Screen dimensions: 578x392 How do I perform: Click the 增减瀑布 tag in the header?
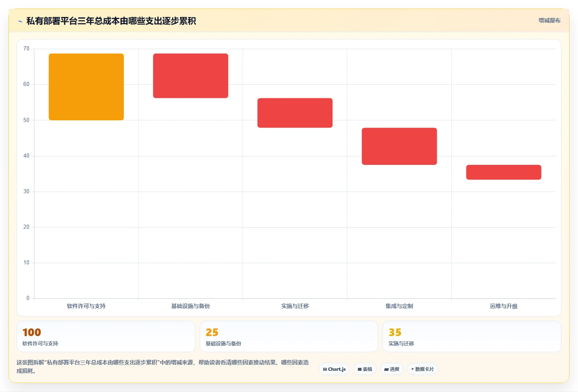[x=549, y=20]
